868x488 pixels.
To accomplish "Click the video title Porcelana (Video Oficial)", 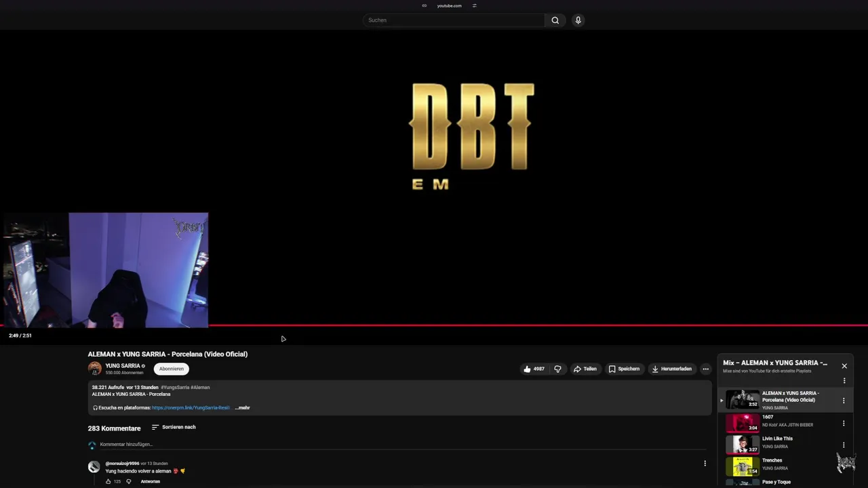I will pyautogui.click(x=167, y=354).
